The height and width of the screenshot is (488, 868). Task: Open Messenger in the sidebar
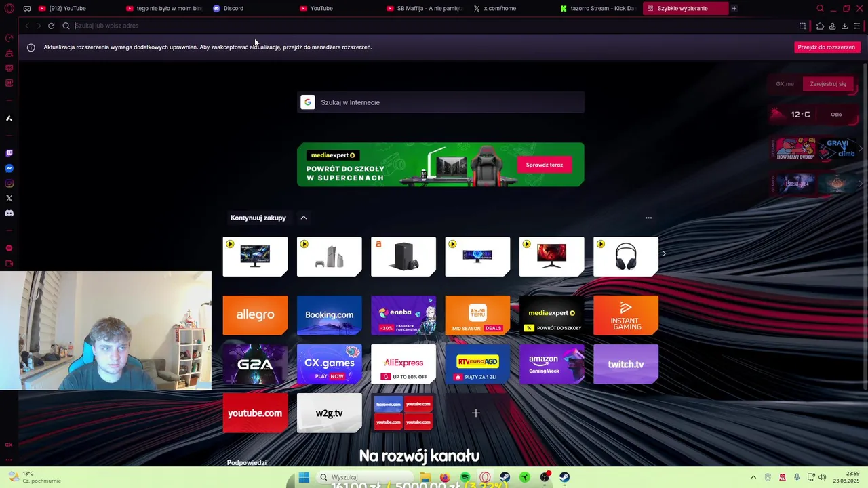[9, 168]
